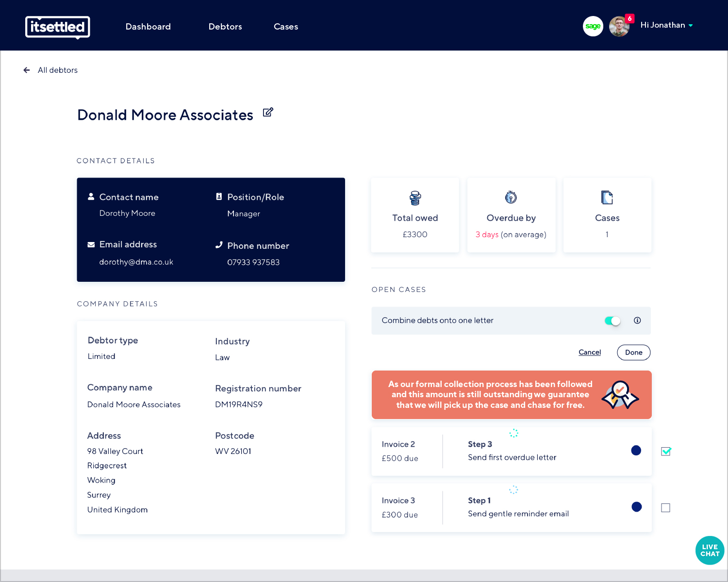The image size is (728, 582).
Task: Click the email envelope icon in contact details
Action: 91,244
